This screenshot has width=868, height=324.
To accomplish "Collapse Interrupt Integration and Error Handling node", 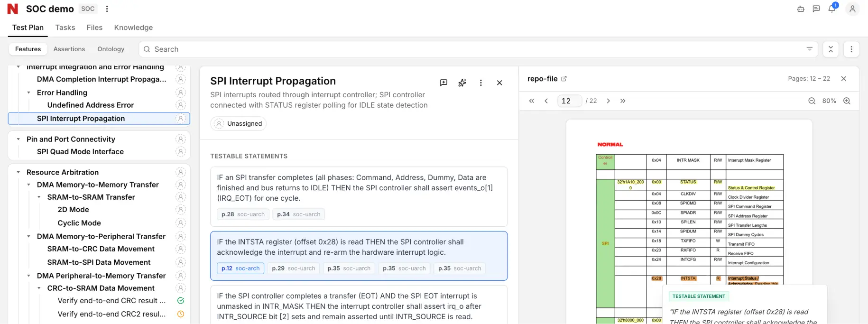I will point(18,67).
